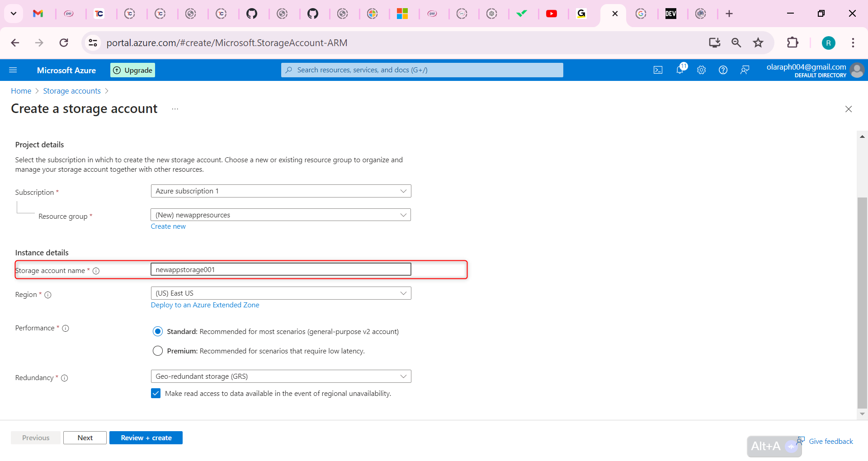Click the scrollbar down arrow
Image resolution: width=868 pixels, height=461 pixels.
(862, 414)
